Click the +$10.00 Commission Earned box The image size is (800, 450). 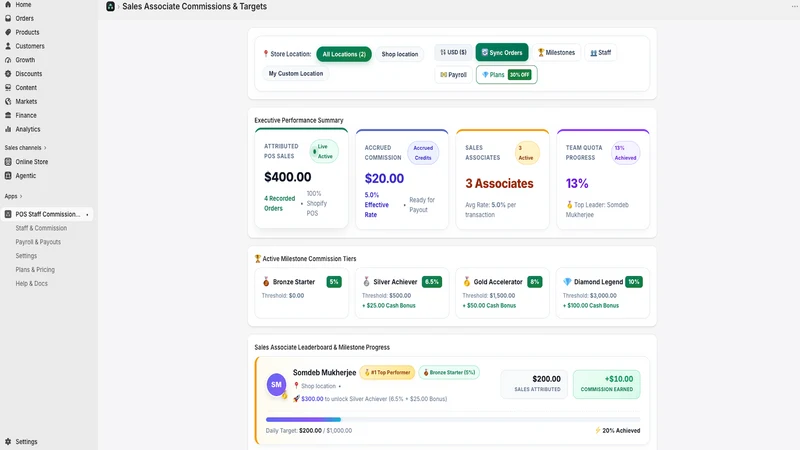point(607,384)
